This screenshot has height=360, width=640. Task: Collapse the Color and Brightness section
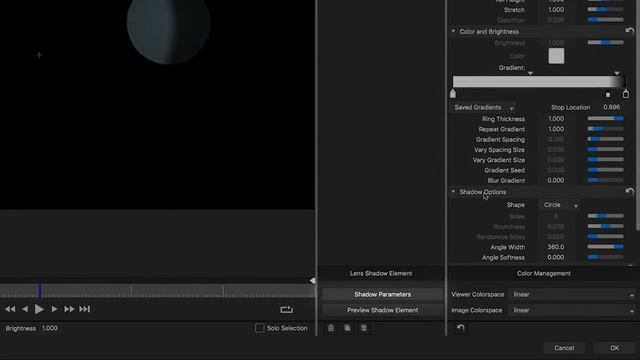(x=453, y=31)
